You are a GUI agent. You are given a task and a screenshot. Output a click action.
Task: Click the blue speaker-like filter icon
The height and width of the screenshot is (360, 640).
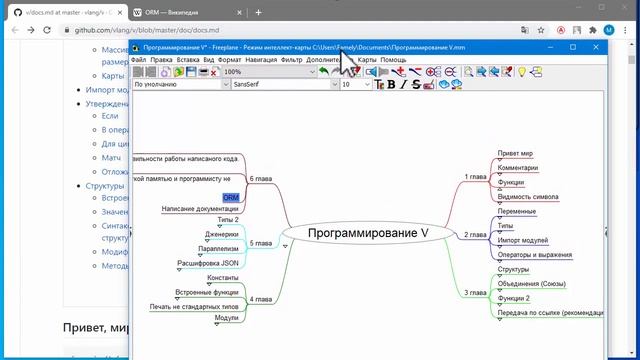[371, 72]
